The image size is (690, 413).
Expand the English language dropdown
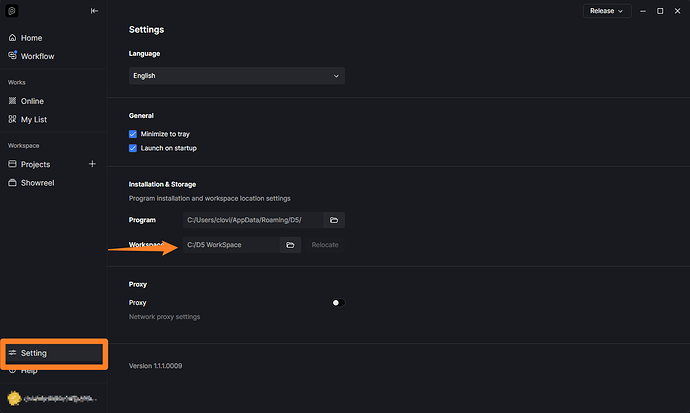[237, 76]
